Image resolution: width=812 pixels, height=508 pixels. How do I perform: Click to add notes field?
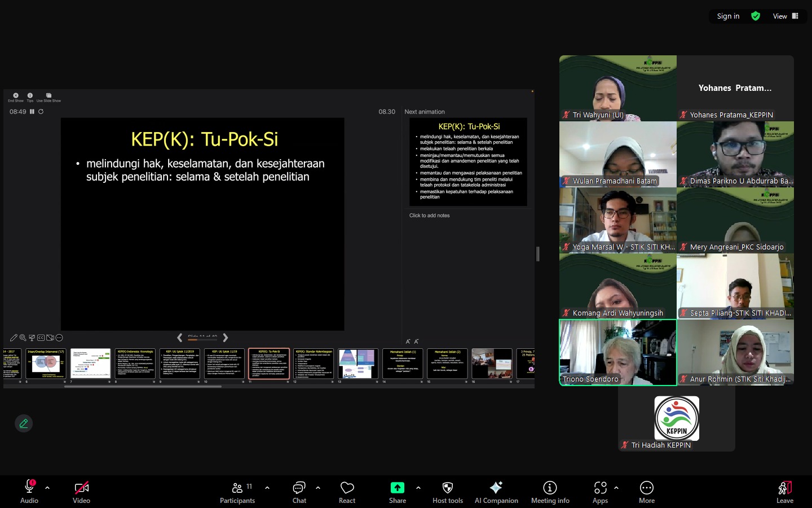click(430, 216)
